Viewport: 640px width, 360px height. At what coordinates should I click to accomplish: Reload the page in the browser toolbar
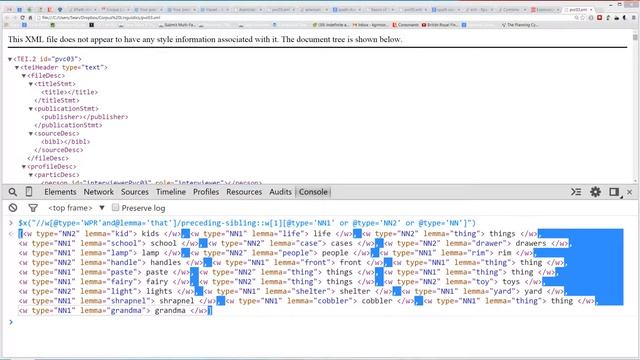pos(22,18)
